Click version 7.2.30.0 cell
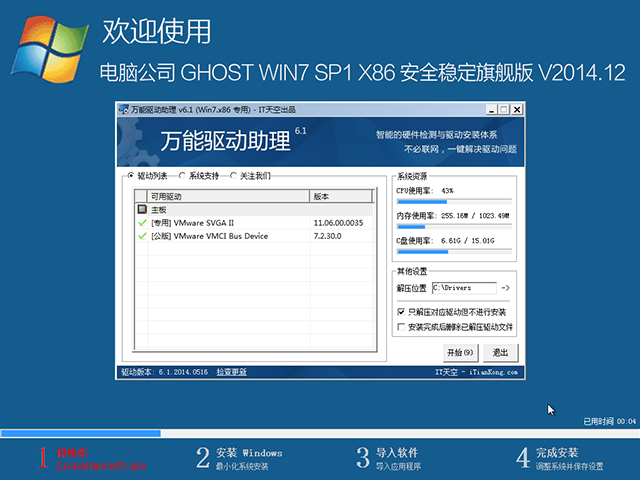 click(x=327, y=236)
